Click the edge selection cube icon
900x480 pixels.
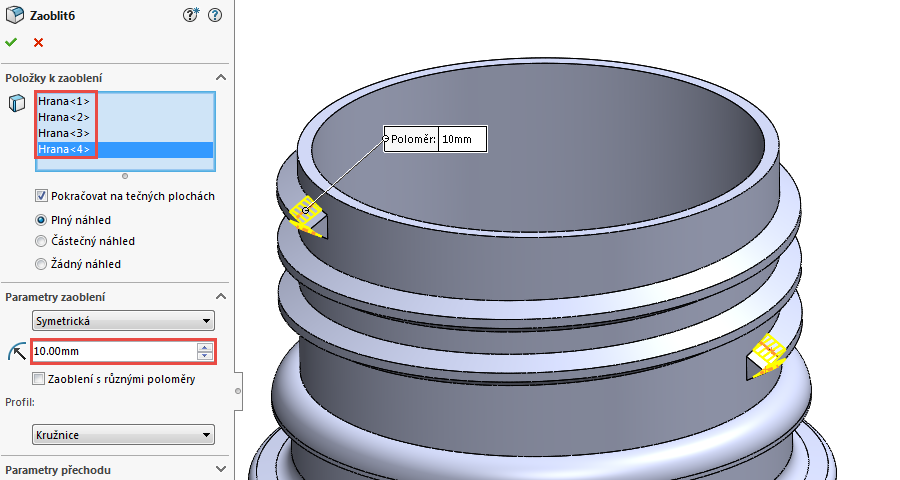pos(17,103)
